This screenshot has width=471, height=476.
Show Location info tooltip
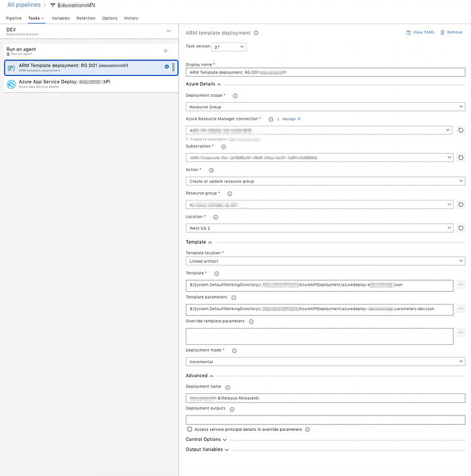tap(215, 217)
